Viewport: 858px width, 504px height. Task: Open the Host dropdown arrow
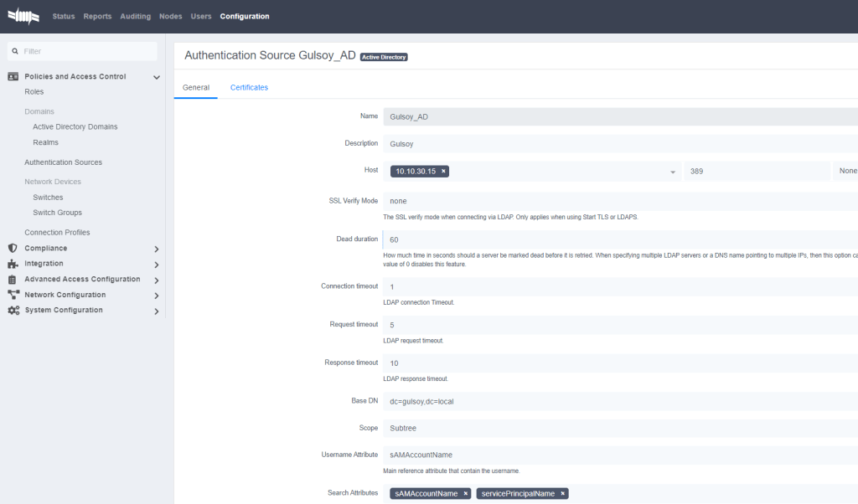(673, 172)
